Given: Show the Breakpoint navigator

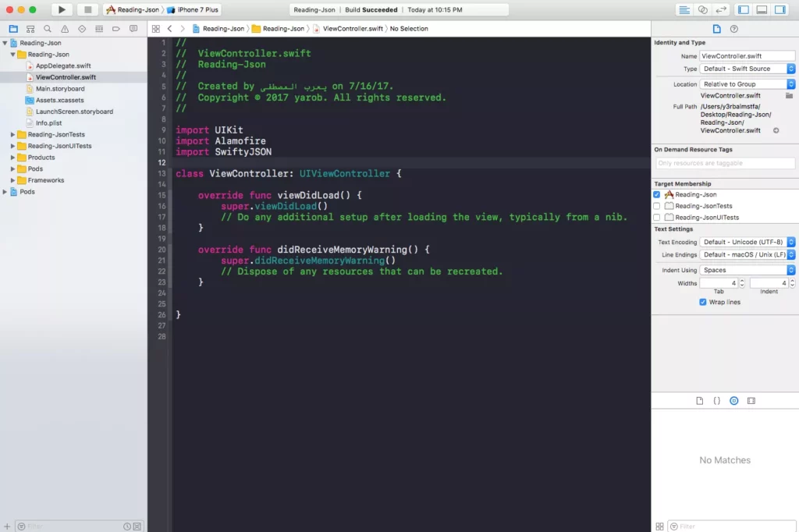Looking at the screenshot, I should [x=115, y=28].
